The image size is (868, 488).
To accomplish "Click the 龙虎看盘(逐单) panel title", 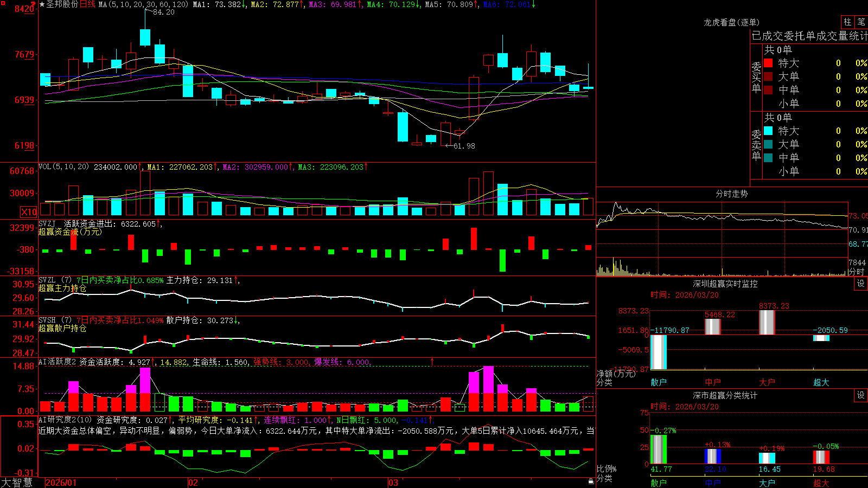I will point(731,22).
